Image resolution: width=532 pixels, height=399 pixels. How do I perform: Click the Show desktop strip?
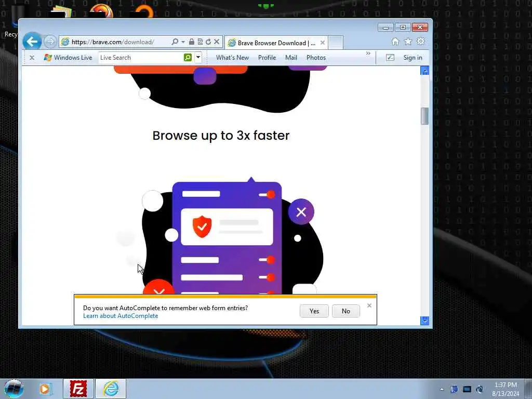[528, 389]
